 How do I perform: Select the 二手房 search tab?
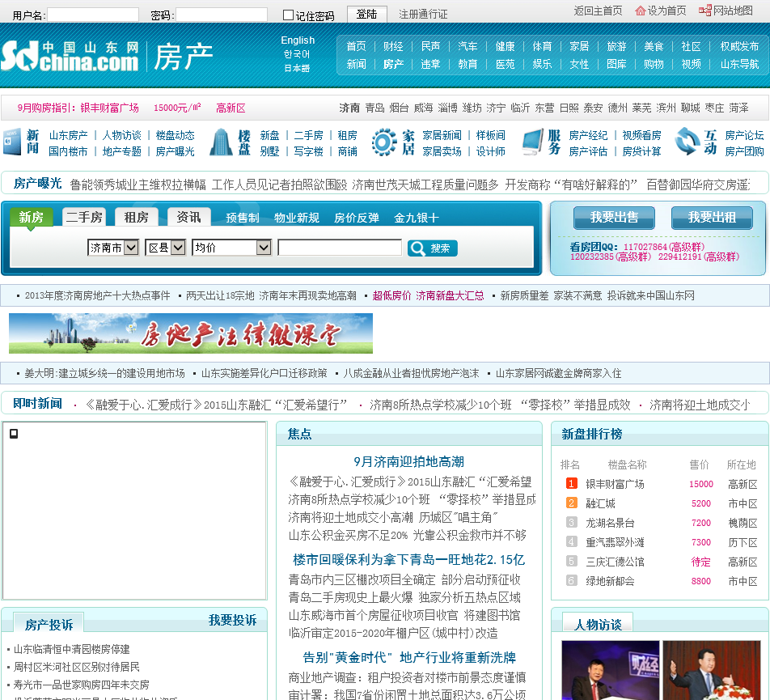(x=84, y=217)
